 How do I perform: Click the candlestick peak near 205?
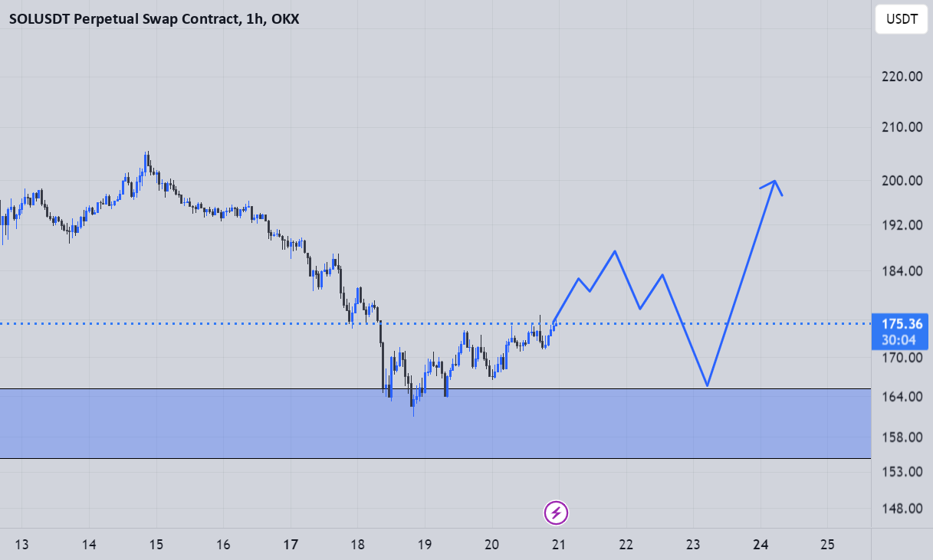tap(146, 155)
